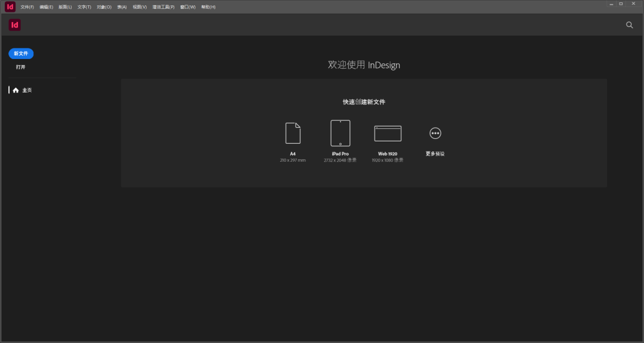Click the home icon beside 主页
This screenshot has height=343, width=644.
coord(16,90)
